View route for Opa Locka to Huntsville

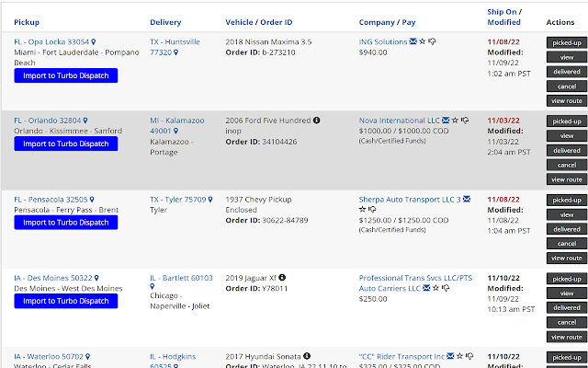(567, 100)
